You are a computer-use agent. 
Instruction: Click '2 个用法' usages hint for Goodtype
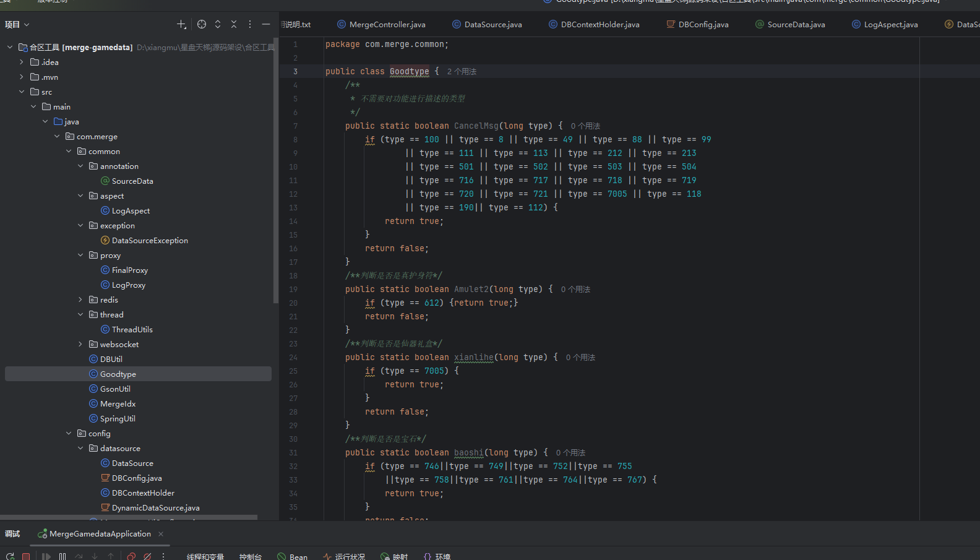462,72
